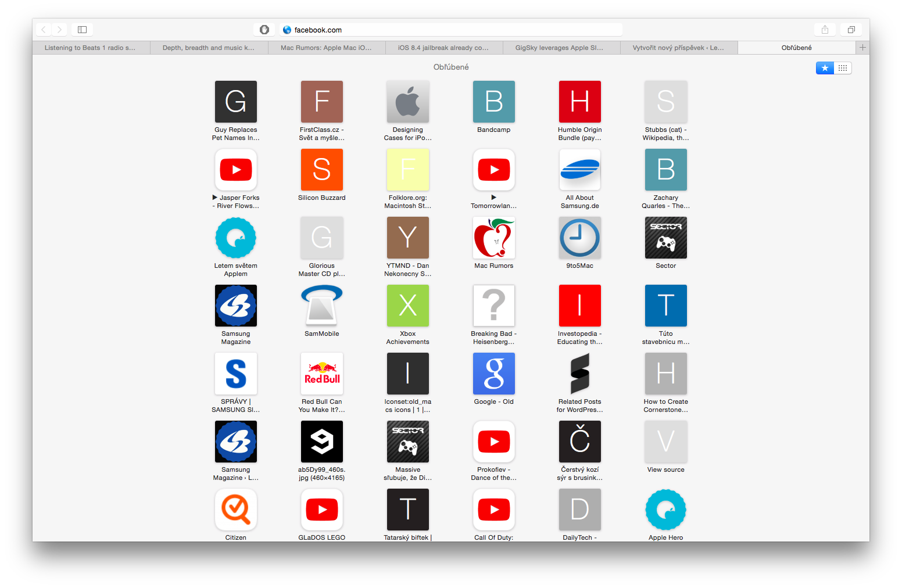
Task: Click the privacy shield icon beside address bar
Action: (264, 30)
